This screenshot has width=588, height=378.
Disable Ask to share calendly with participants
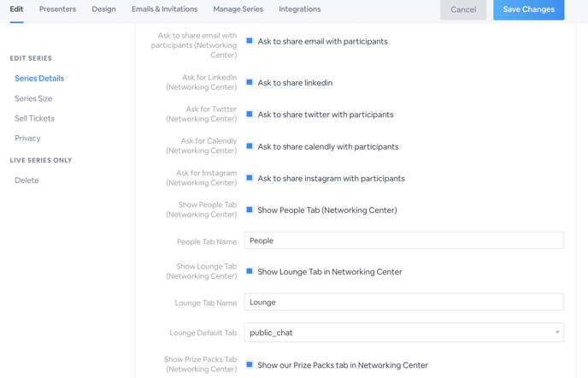click(250, 145)
